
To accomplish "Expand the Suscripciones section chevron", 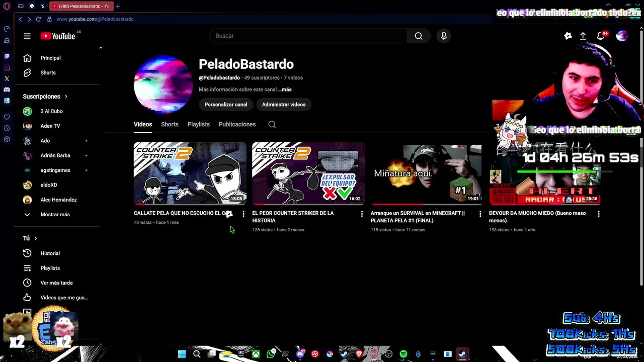I will click(66, 97).
